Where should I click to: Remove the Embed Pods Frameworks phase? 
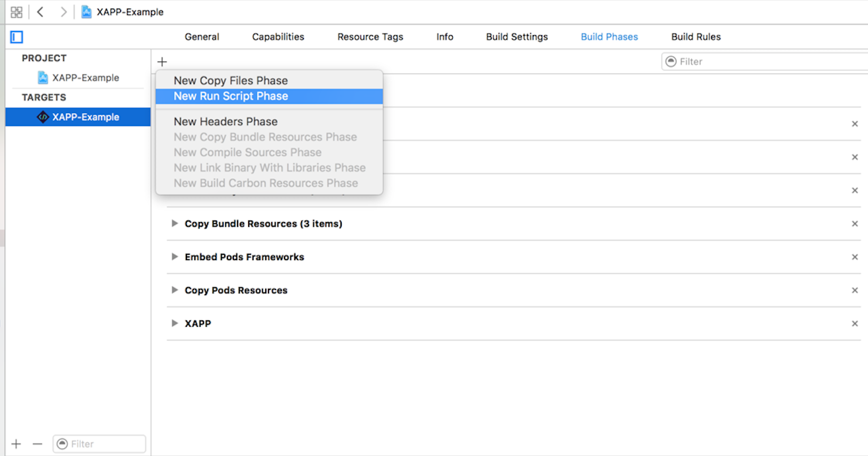click(x=855, y=257)
